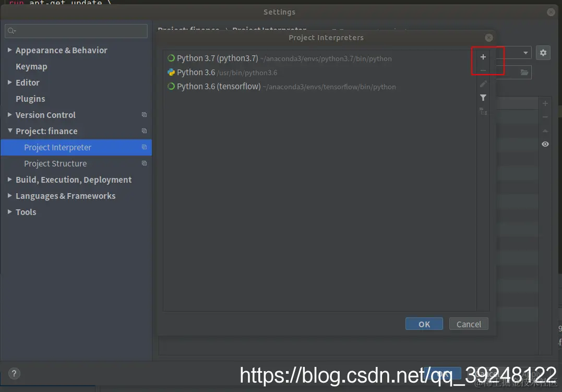The width and height of the screenshot is (562, 392).
Task: Cancel the Project Interpreters dialog
Action: pyautogui.click(x=469, y=324)
